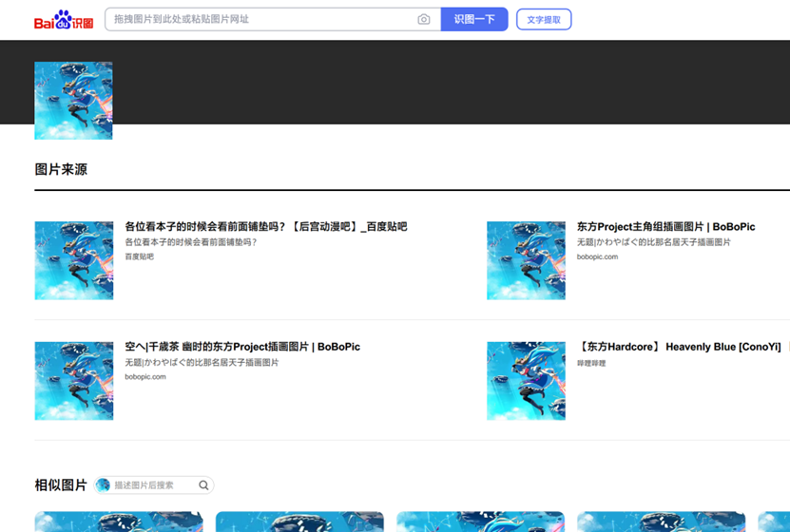Click small image icon in 描述图片后搜索 box

104,485
